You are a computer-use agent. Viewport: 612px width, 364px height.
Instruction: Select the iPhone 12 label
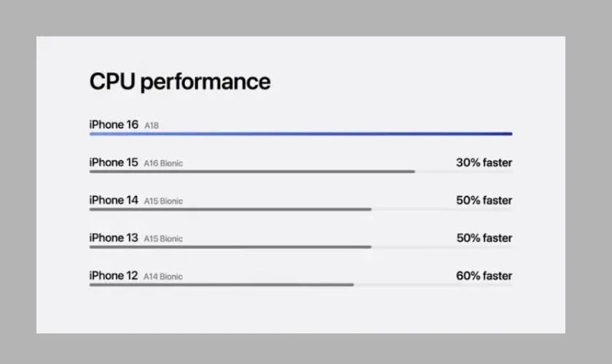[x=114, y=276]
